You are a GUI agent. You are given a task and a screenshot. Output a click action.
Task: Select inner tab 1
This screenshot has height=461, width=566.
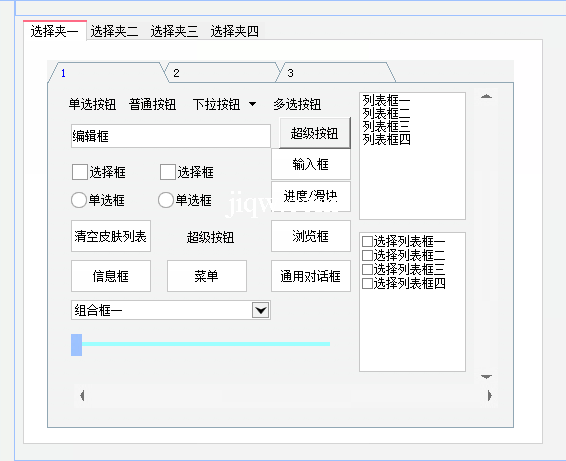point(107,73)
